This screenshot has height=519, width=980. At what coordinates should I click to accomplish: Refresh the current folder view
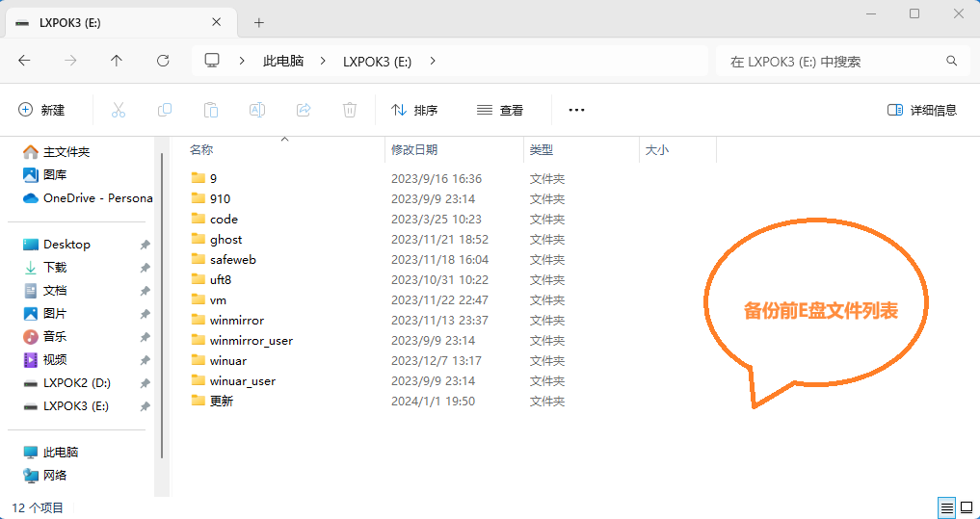click(x=163, y=61)
